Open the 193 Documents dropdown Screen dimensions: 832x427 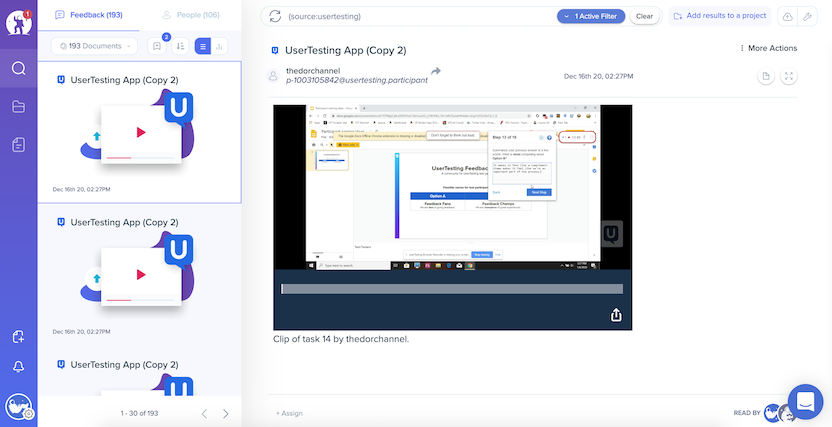coord(94,46)
